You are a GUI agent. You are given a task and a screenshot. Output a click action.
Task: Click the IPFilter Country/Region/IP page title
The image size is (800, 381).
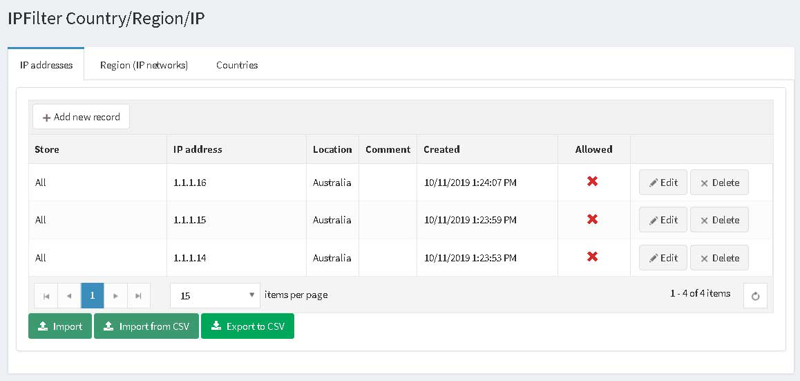coord(107,19)
